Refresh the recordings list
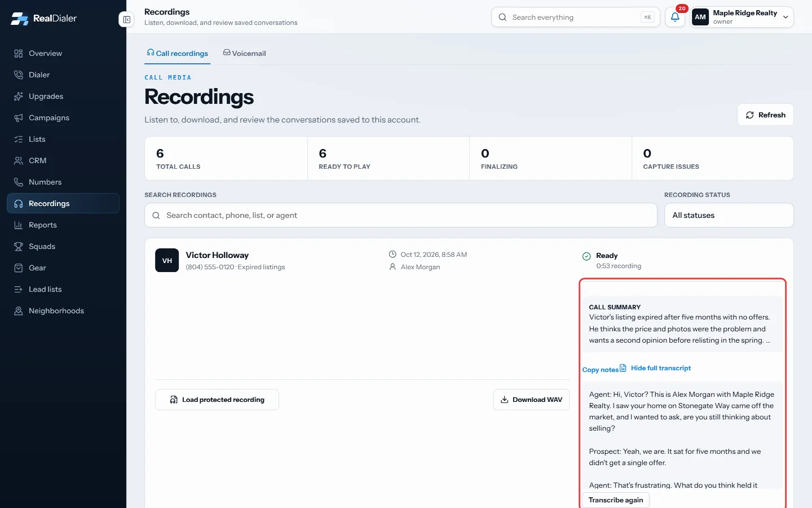This screenshot has height=508, width=812. [765, 115]
